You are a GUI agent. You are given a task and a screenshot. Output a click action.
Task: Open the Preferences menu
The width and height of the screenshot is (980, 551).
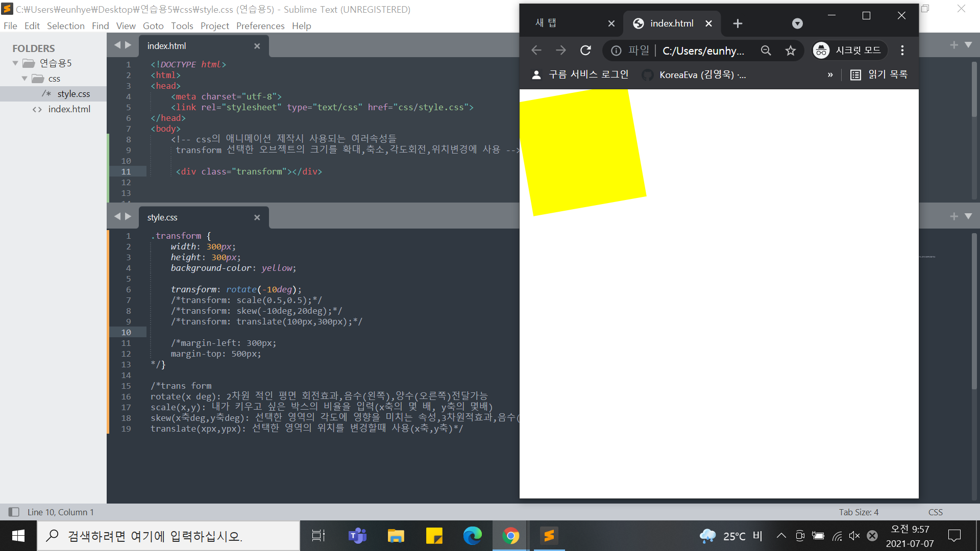click(260, 26)
